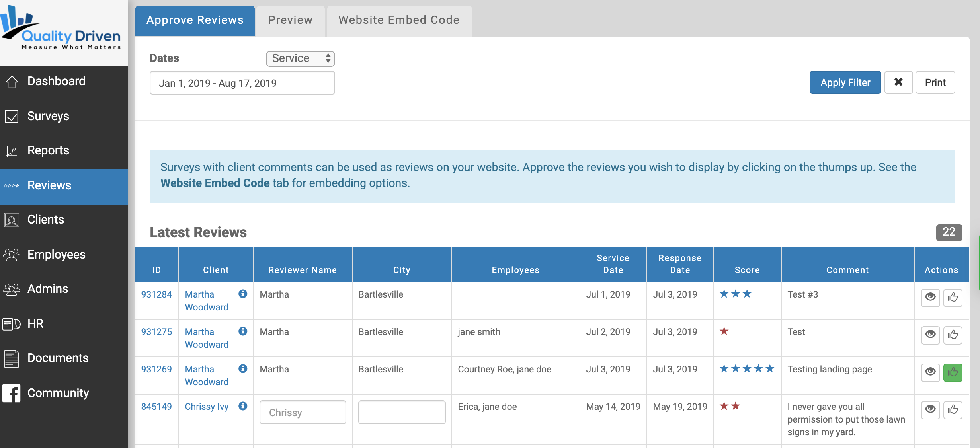Viewport: 980px width, 448px height.
Task: Click the Apply Filter button
Action: click(x=845, y=83)
